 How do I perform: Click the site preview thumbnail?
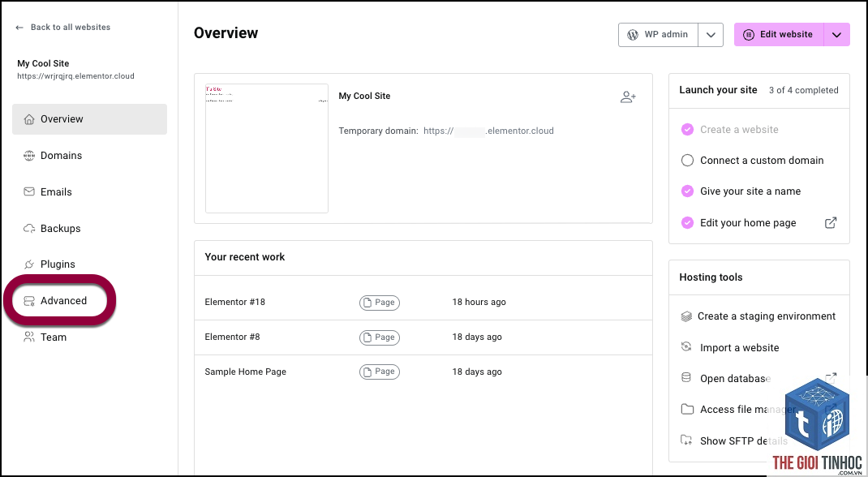(267, 148)
